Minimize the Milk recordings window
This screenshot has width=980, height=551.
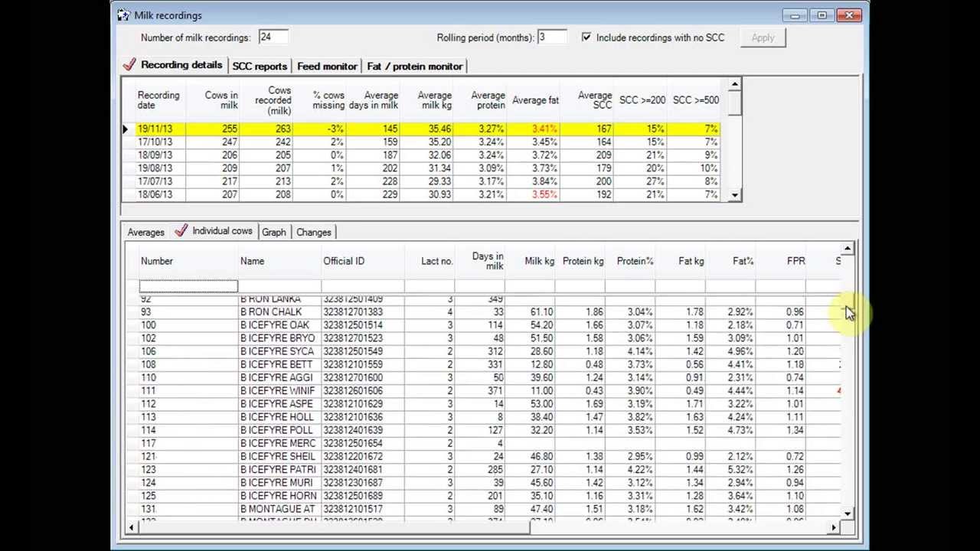tap(795, 15)
